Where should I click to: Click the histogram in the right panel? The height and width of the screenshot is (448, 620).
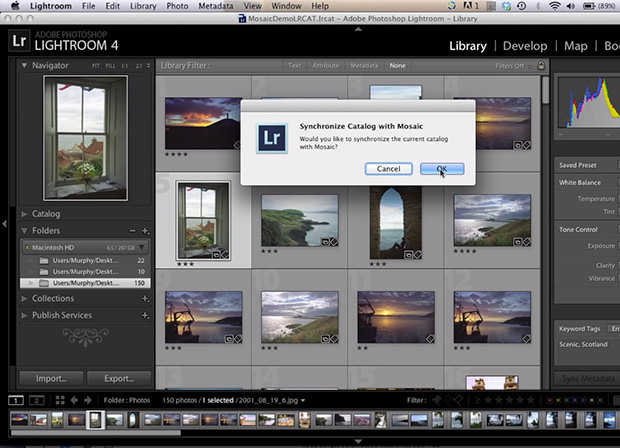click(x=589, y=102)
